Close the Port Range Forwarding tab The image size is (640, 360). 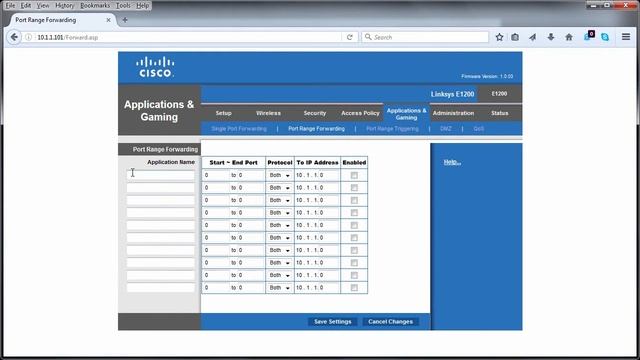pos(108,20)
